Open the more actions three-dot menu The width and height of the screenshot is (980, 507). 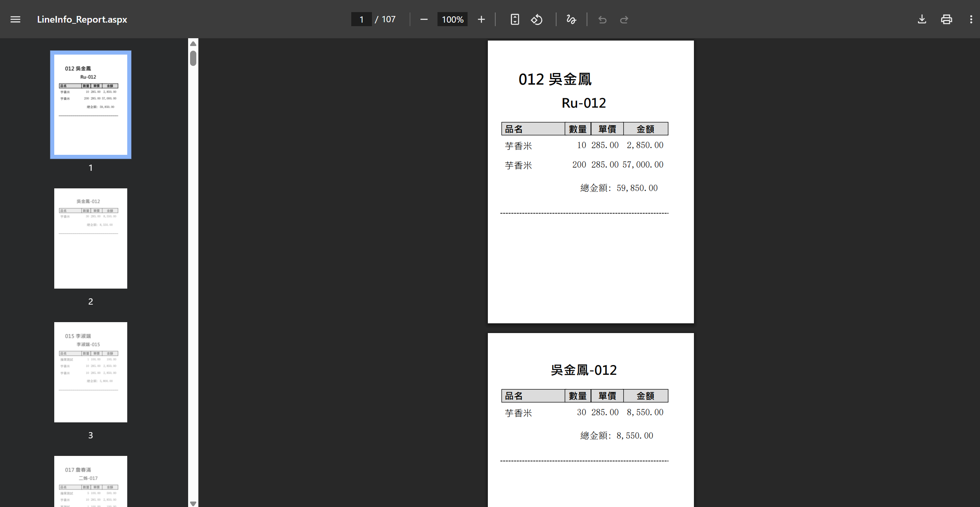(971, 19)
